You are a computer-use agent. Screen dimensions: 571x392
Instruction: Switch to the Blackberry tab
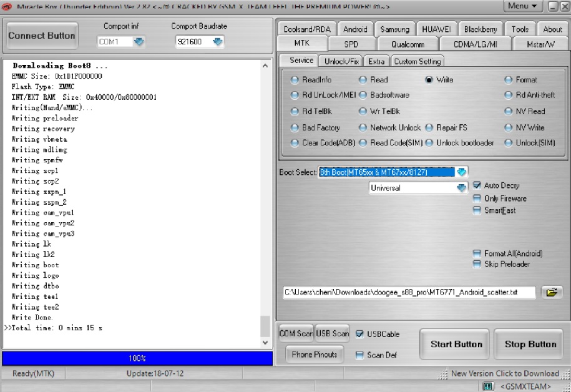(481, 29)
